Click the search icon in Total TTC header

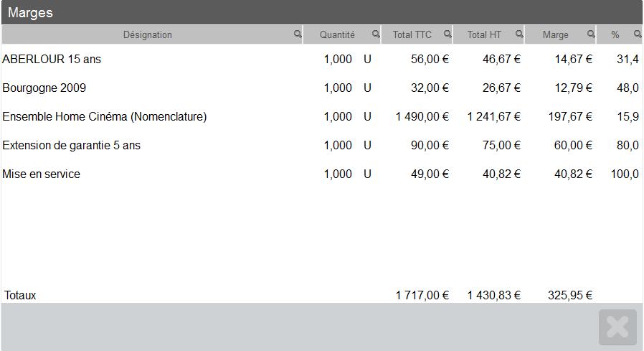tap(448, 34)
